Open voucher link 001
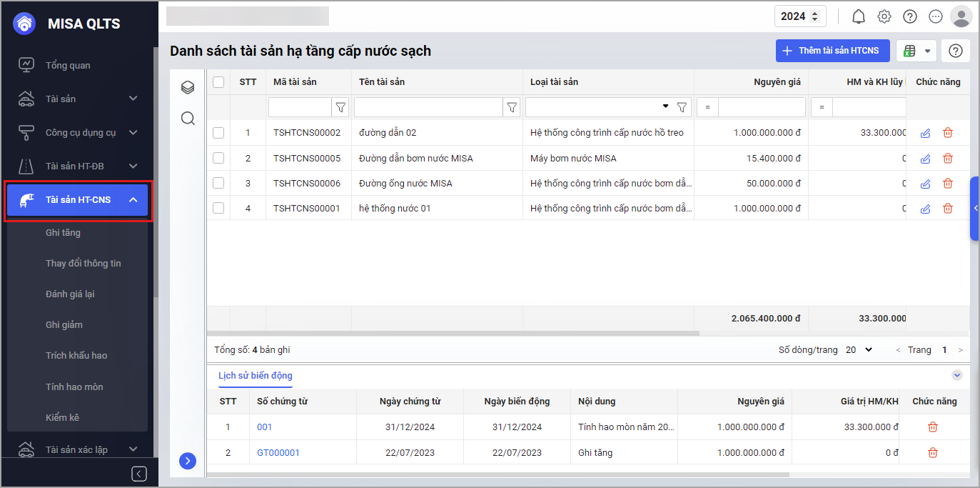 264,427
